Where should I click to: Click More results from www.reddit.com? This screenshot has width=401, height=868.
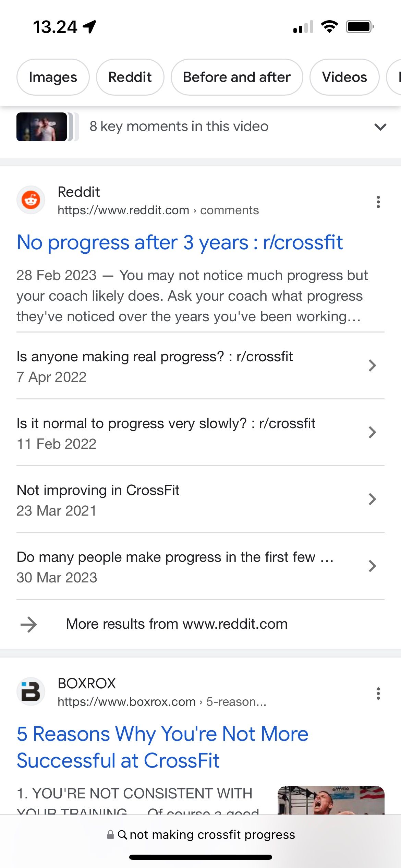click(177, 624)
